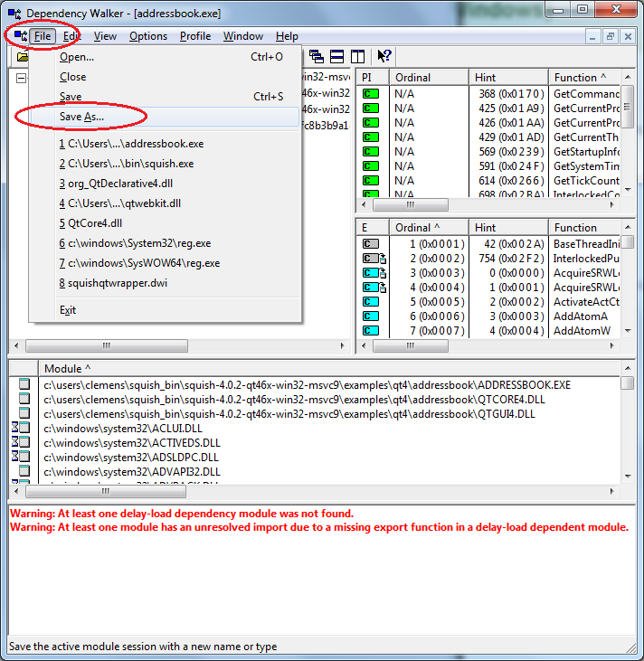Viewport: 644px width, 661px height.
Task: Click the module list vertical scrollbar down arrow
Action: (x=628, y=477)
